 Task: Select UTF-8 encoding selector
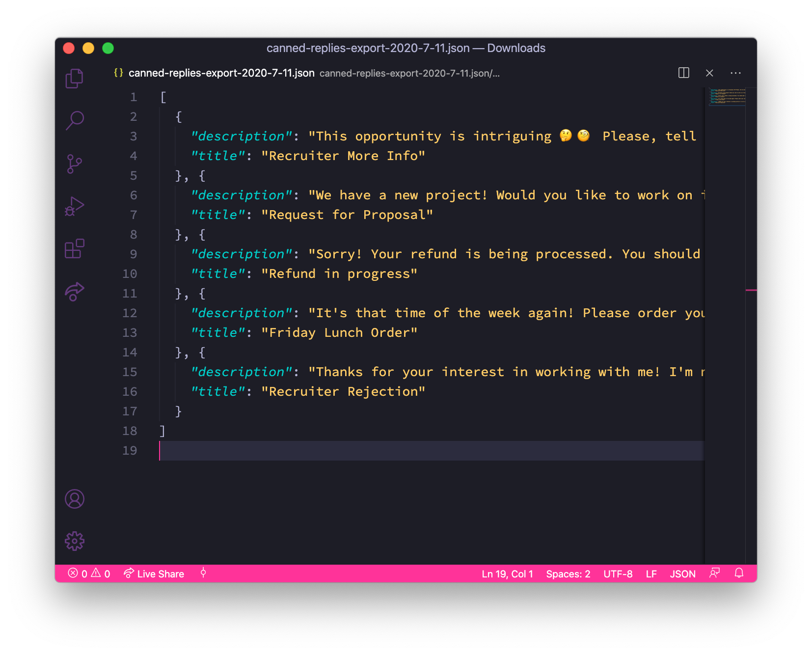(618, 574)
